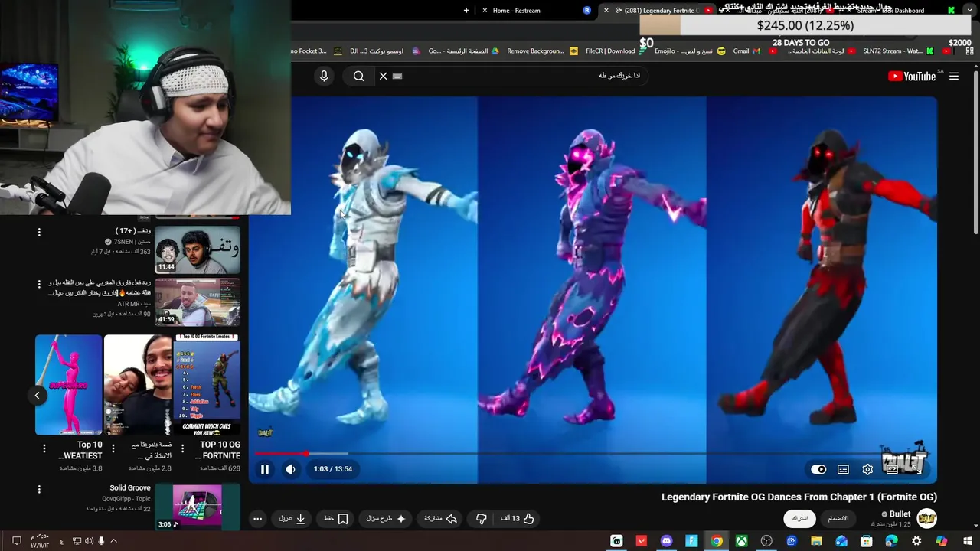Open options menu for the Solid Groove video
The image size is (980, 551).
coord(39,489)
